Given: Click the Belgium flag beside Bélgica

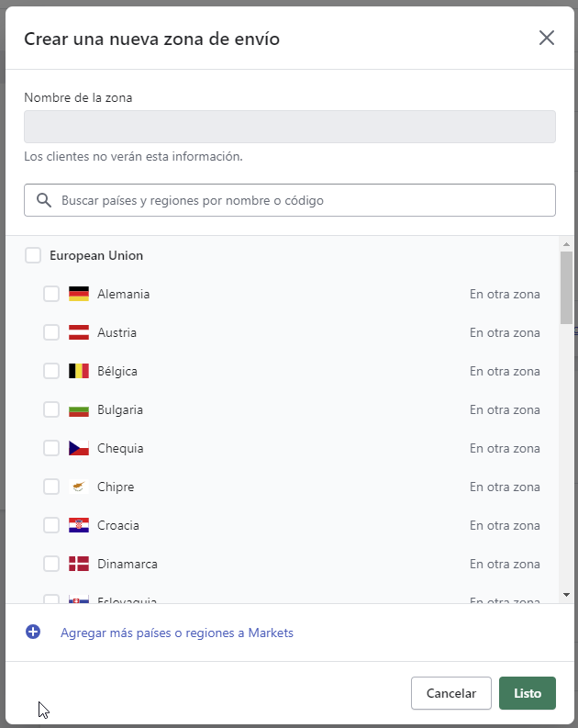Looking at the screenshot, I should coord(79,371).
